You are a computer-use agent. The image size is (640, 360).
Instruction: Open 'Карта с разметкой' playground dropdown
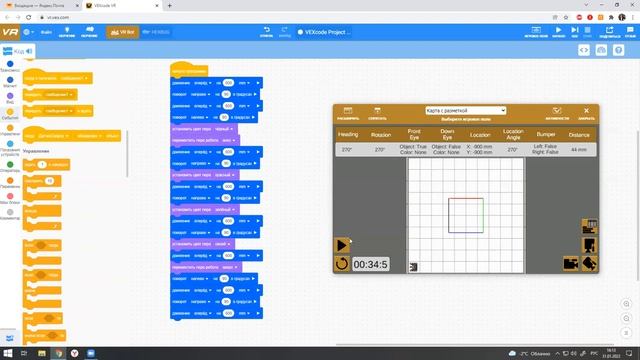point(465,111)
